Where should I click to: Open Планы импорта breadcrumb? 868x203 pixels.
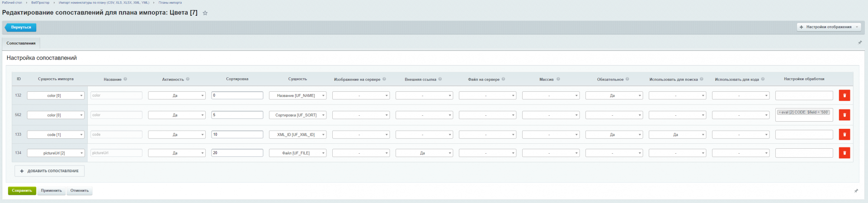tap(170, 3)
